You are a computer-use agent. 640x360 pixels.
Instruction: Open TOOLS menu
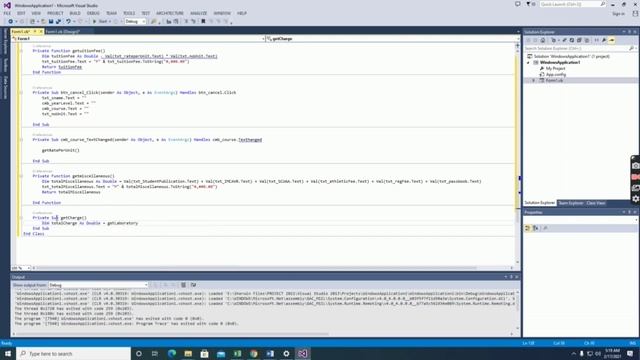click(129, 13)
